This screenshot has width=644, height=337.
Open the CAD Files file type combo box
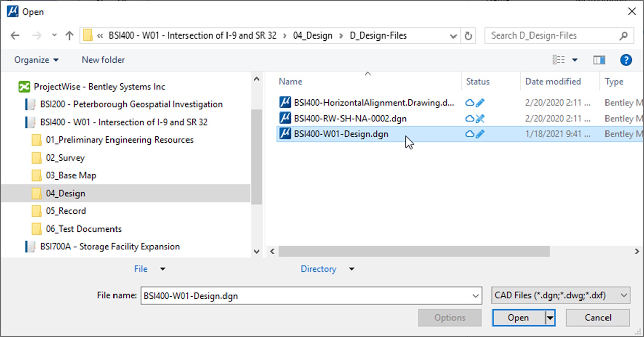(x=560, y=295)
